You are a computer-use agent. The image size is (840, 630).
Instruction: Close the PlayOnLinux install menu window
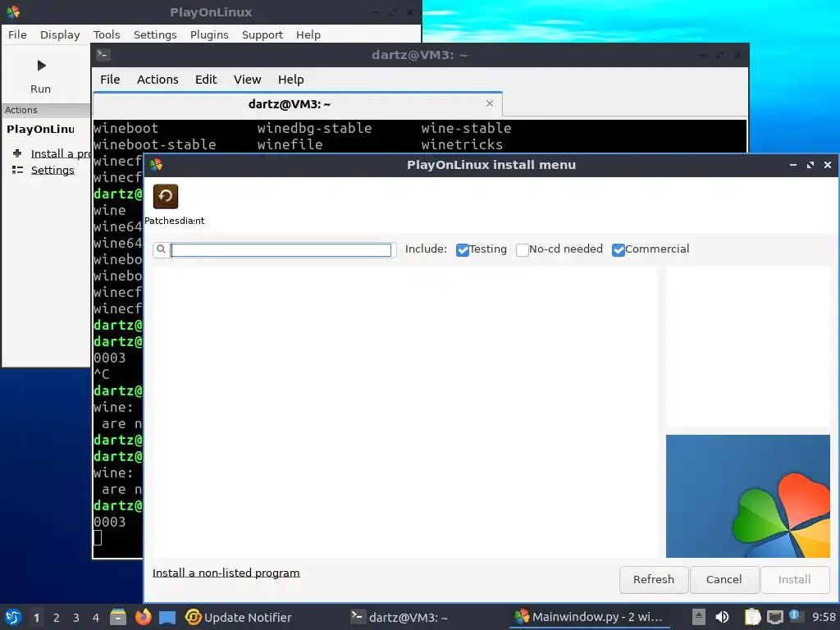coord(827,165)
